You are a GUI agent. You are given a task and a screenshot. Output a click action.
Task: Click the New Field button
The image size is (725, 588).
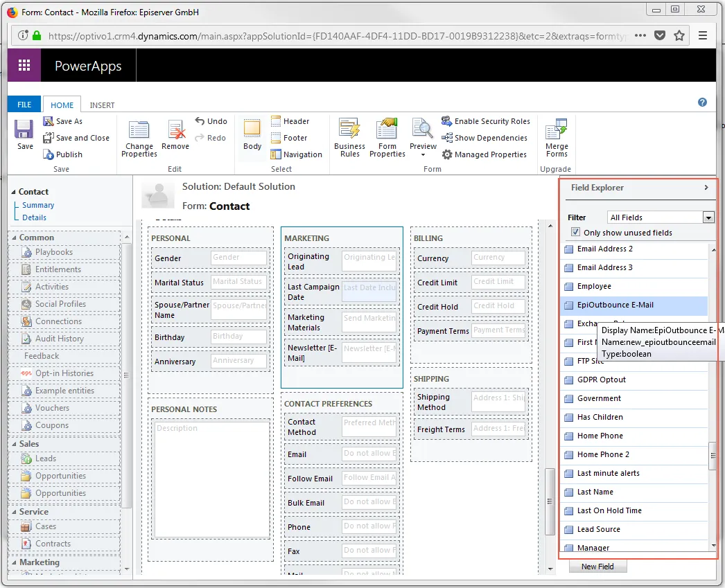[597, 567]
